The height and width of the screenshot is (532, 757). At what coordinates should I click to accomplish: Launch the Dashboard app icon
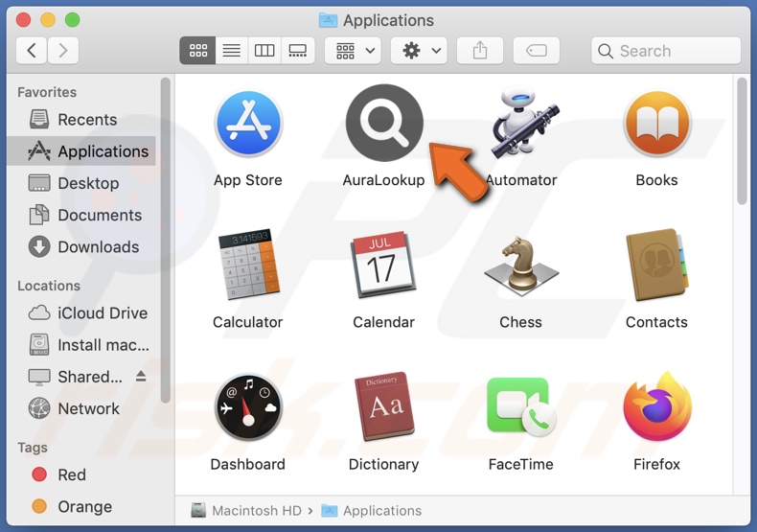click(x=248, y=406)
